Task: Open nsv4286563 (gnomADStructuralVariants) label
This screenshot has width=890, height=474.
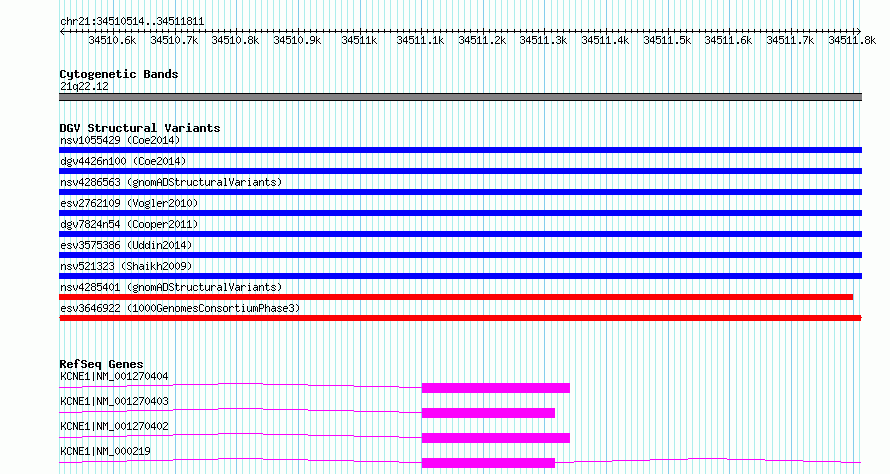Action: point(171,182)
